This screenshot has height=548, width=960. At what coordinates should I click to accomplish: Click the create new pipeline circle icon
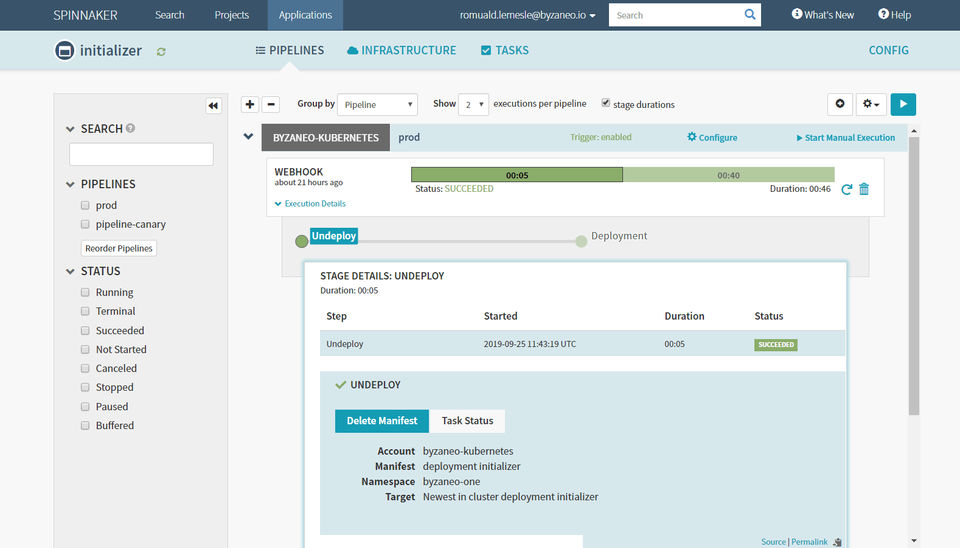840,104
